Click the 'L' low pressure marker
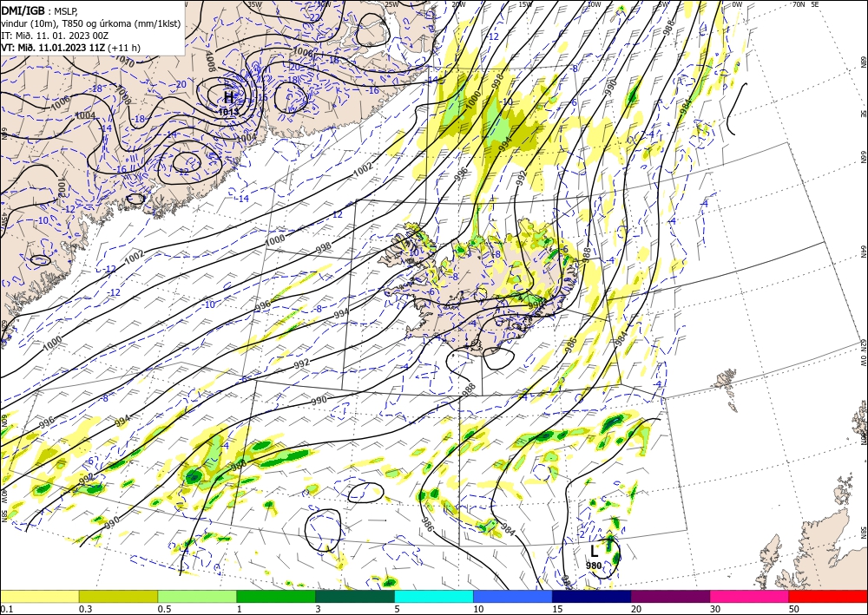The height and width of the screenshot is (615, 868). (594, 551)
